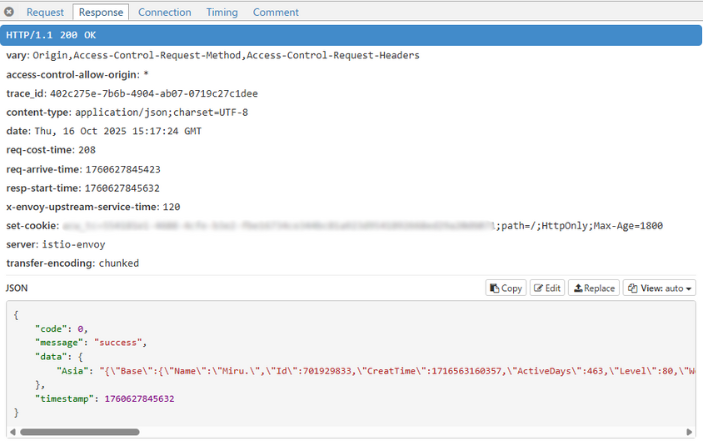The width and height of the screenshot is (703, 446).
Task: Expand the View: auto dropdown
Action: point(659,288)
